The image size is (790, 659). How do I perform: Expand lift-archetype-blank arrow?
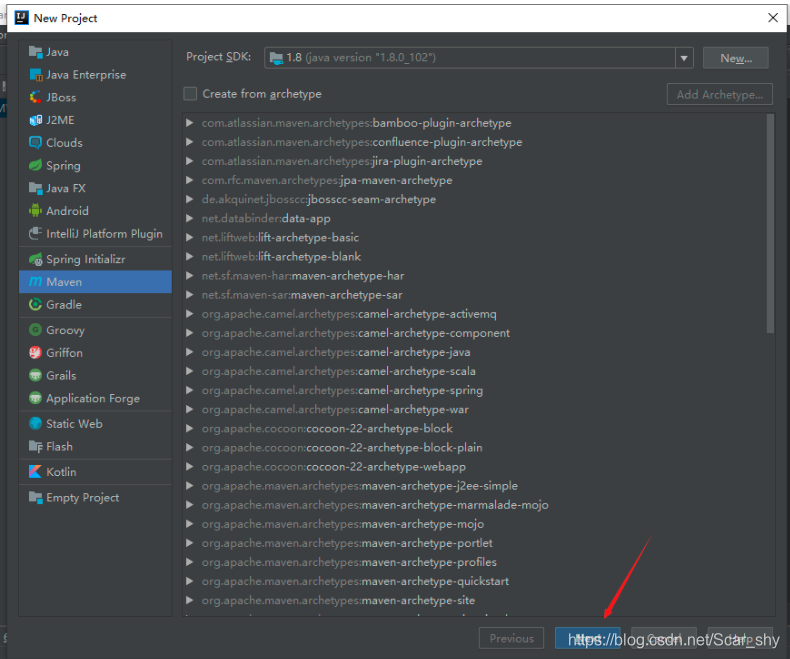click(189, 256)
